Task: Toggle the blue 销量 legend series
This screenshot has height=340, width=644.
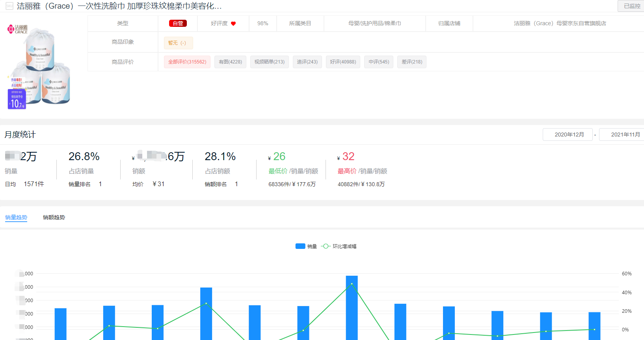Action: 306,246
